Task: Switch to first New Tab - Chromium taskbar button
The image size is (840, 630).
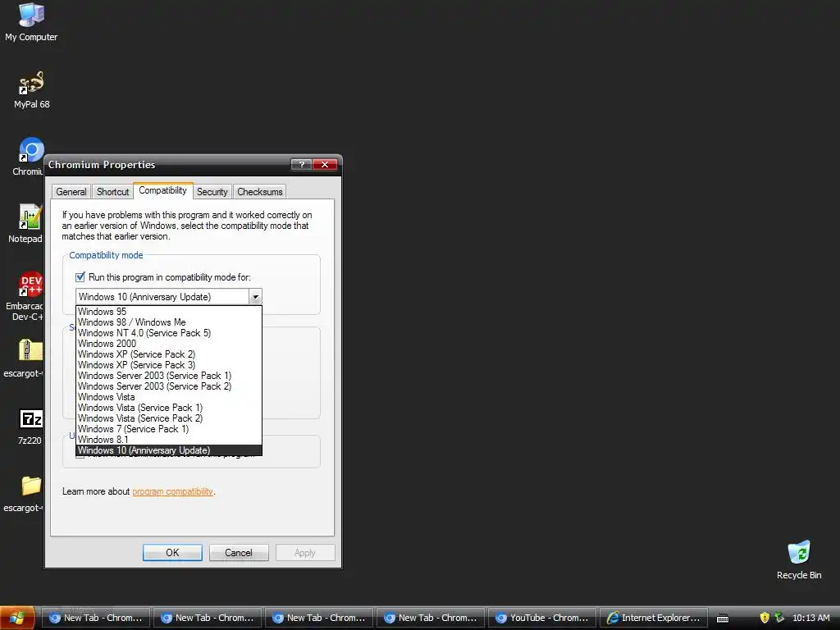Action: tap(95, 618)
